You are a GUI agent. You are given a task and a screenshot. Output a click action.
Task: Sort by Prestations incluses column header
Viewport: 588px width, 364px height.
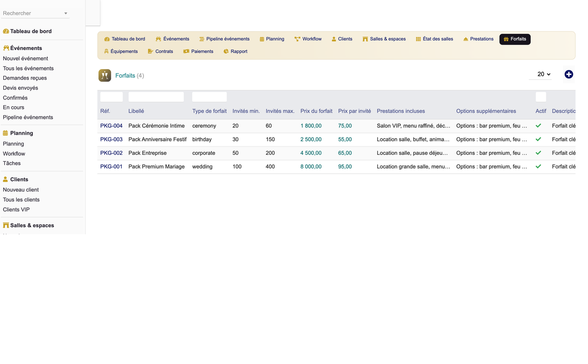(x=401, y=111)
